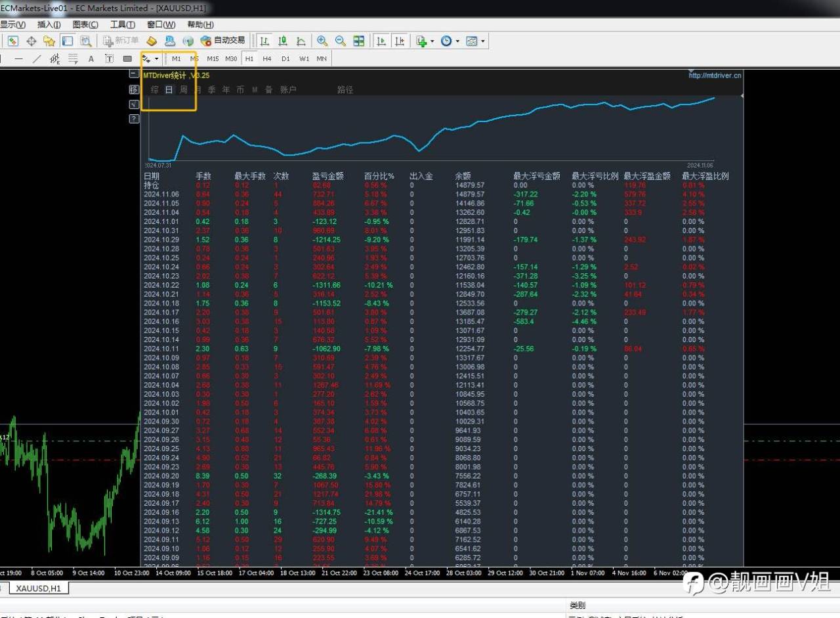Toggle 自动交易 auto trading button
The width and height of the screenshot is (840, 618).
coord(223,41)
